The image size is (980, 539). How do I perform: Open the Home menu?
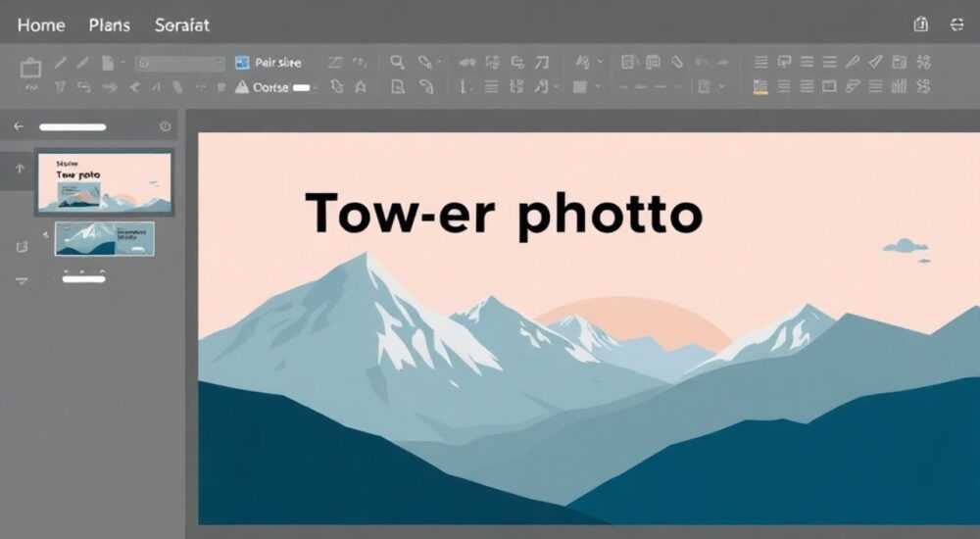[41, 25]
